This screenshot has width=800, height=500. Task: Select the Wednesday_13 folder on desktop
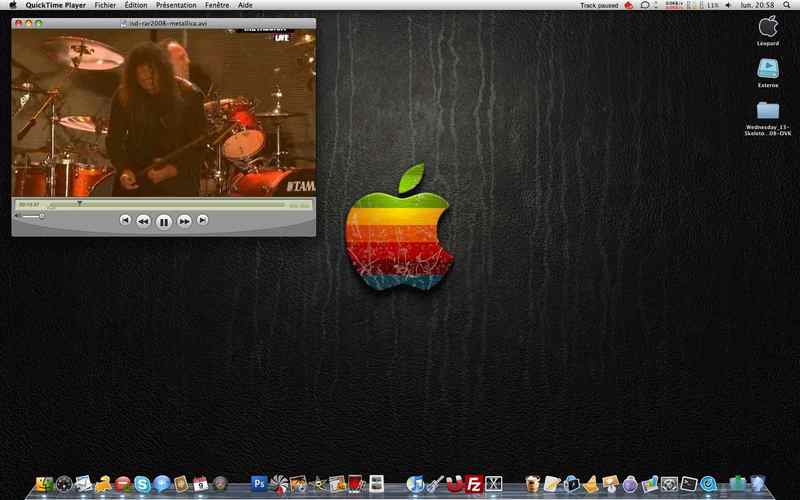coord(768,111)
